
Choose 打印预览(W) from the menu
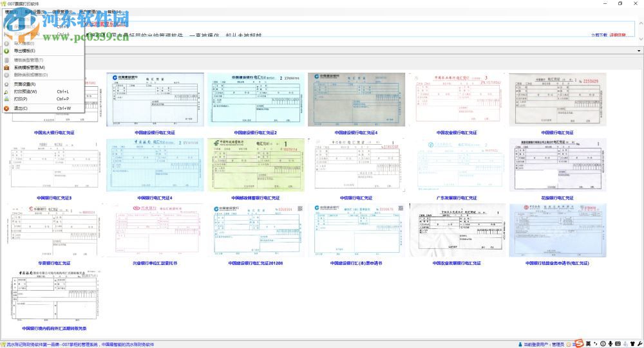26,92
